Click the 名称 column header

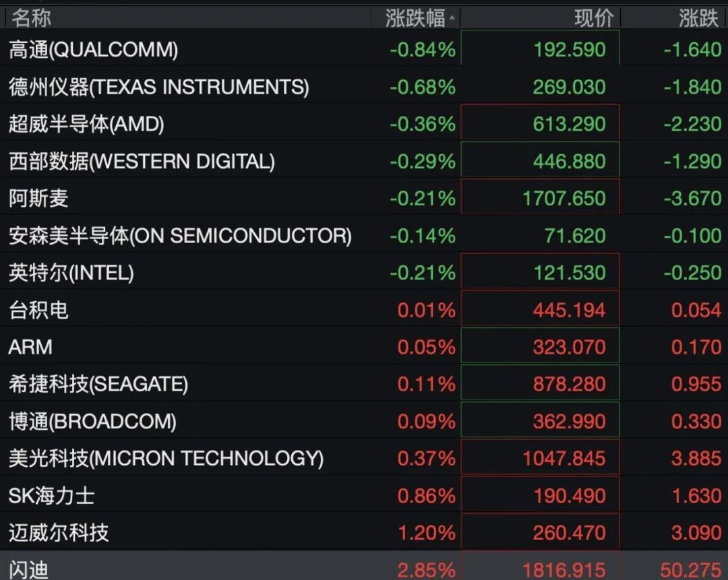tap(31, 19)
